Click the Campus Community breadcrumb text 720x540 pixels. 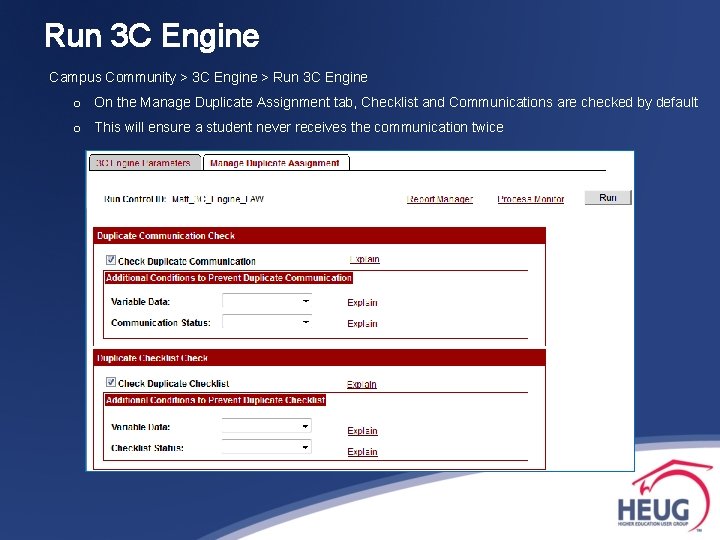point(112,77)
